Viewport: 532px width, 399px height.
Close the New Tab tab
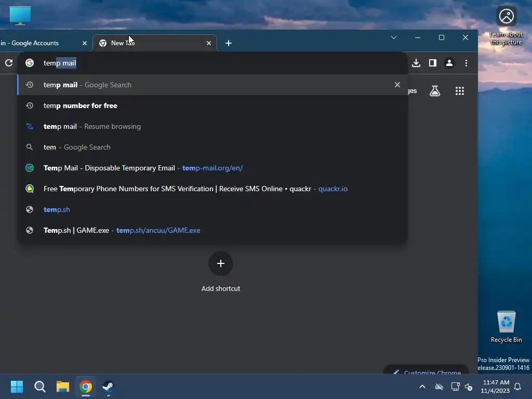click(209, 43)
